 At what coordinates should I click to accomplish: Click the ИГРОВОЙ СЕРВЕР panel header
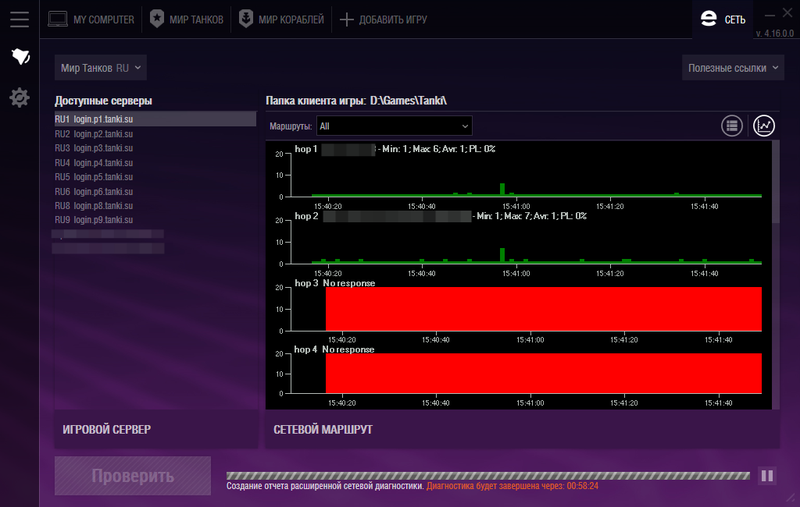[x=156, y=429]
